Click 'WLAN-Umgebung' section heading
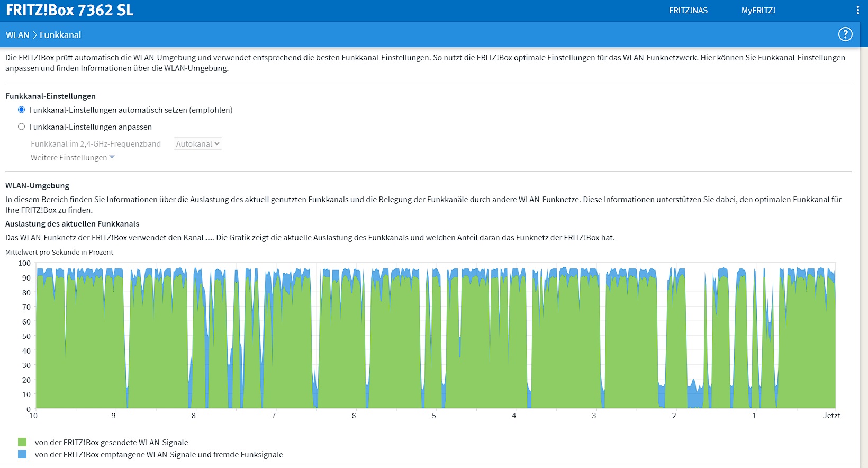The height and width of the screenshot is (468, 868). pyautogui.click(x=38, y=186)
